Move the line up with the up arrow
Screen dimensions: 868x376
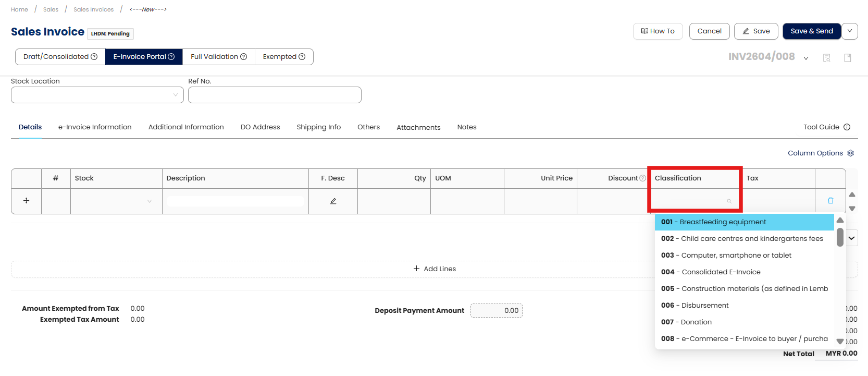[852, 195]
